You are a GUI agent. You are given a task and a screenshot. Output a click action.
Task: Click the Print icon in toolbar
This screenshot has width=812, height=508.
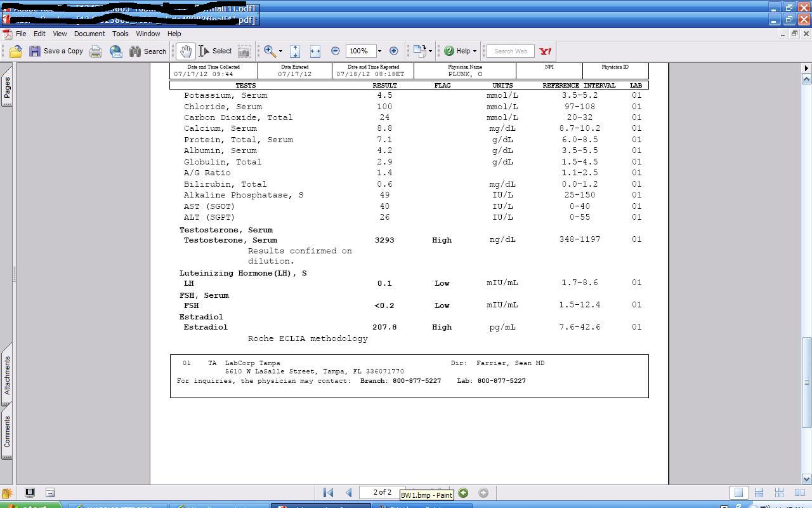click(x=96, y=51)
